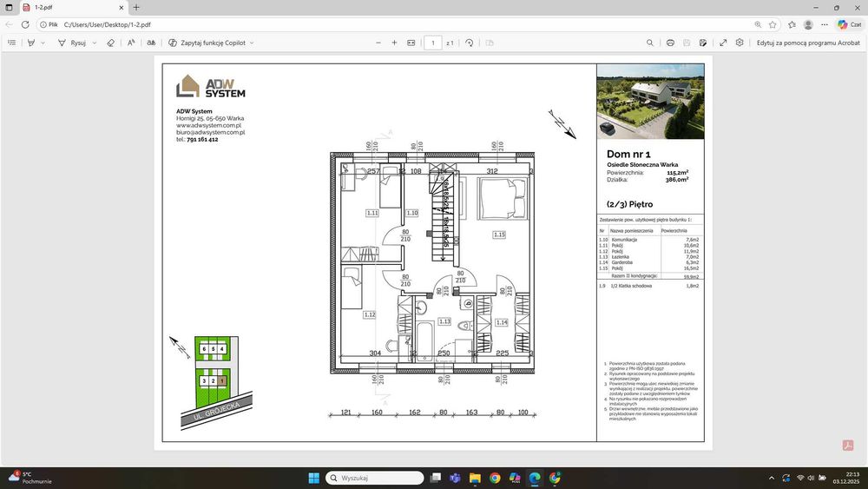
Task: Click Edytuj za pomocą programu Acrobat
Action: pyautogui.click(x=808, y=43)
